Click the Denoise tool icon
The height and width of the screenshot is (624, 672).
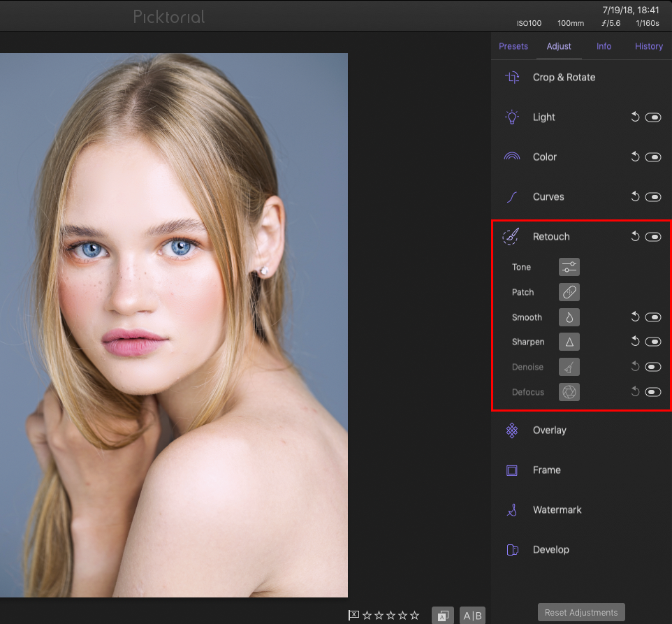[569, 367]
